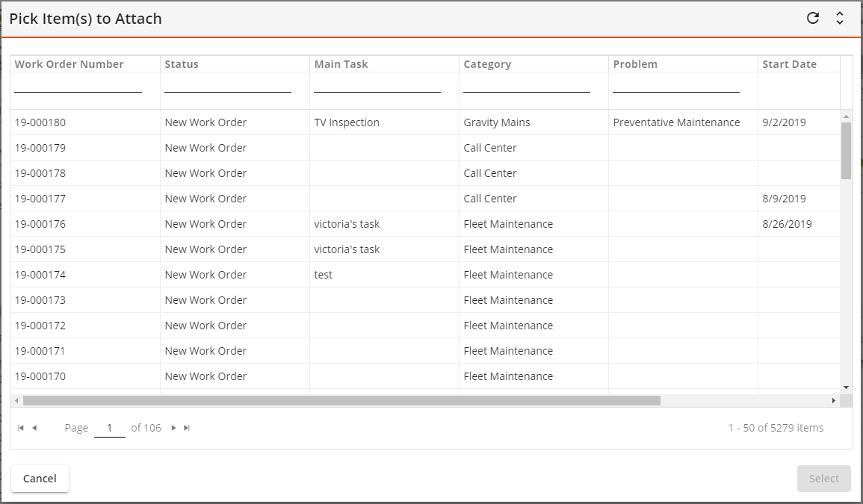Image resolution: width=863 pixels, height=504 pixels.
Task: Select work order 19-000175
Action: pos(40,249)
